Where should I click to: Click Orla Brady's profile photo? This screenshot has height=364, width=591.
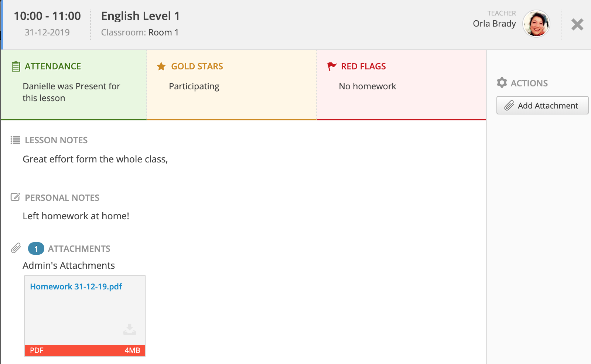click(x=536, y=24)
